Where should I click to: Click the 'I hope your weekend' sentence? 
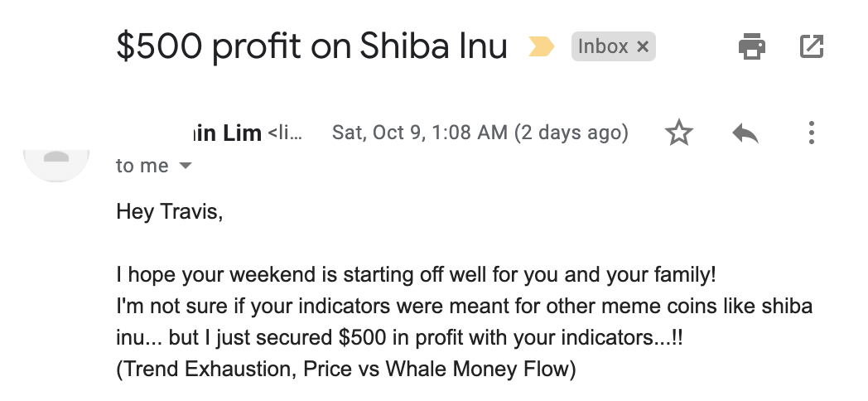[x=417, y=275]
